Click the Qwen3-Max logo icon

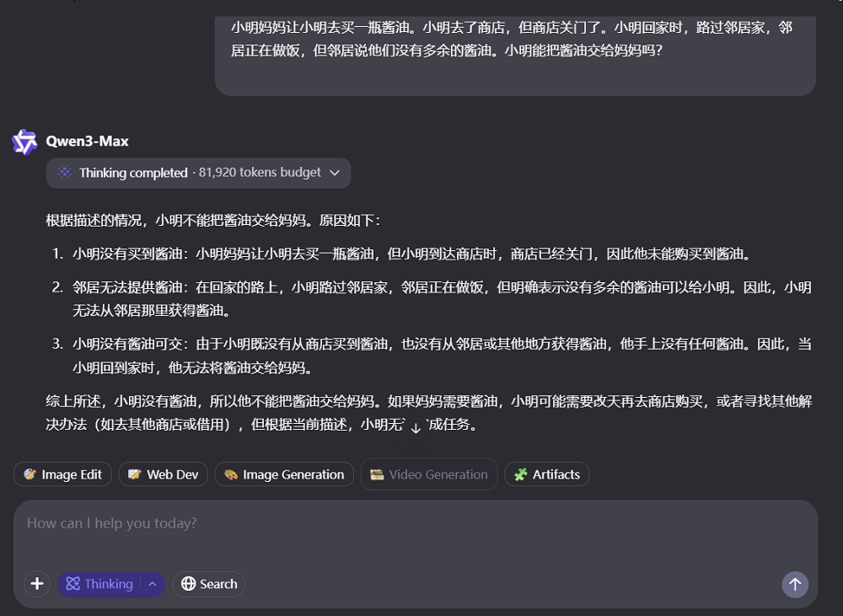click(24, 142)
